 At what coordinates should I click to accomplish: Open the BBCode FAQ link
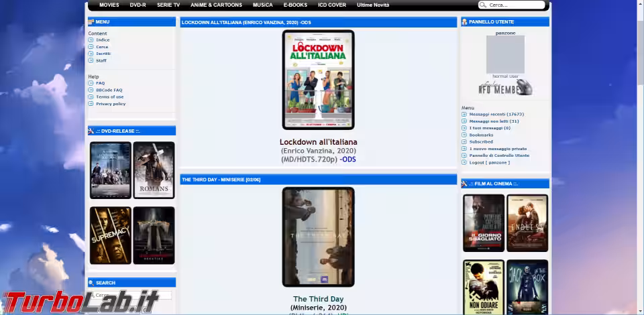(109, 90)
